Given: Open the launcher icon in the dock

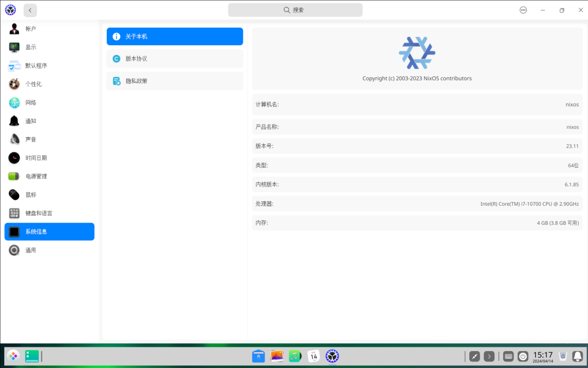Looking at the screenshot, I should [x=13, y=356].
